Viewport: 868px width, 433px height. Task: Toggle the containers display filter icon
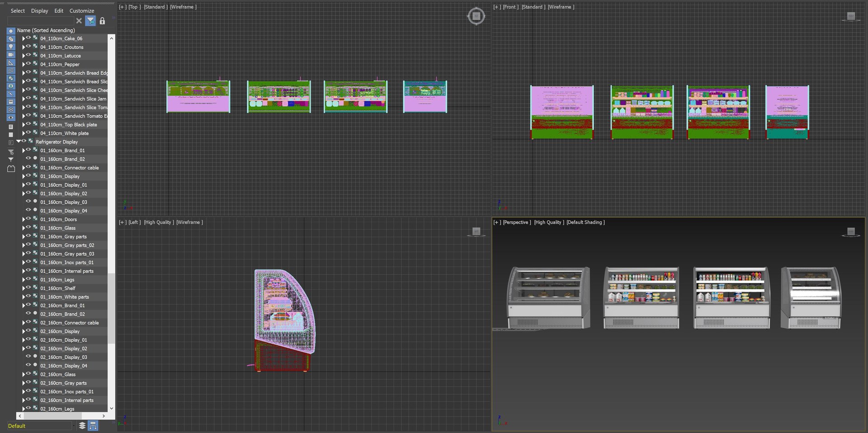pyautogui.click(x=11, y=102)
